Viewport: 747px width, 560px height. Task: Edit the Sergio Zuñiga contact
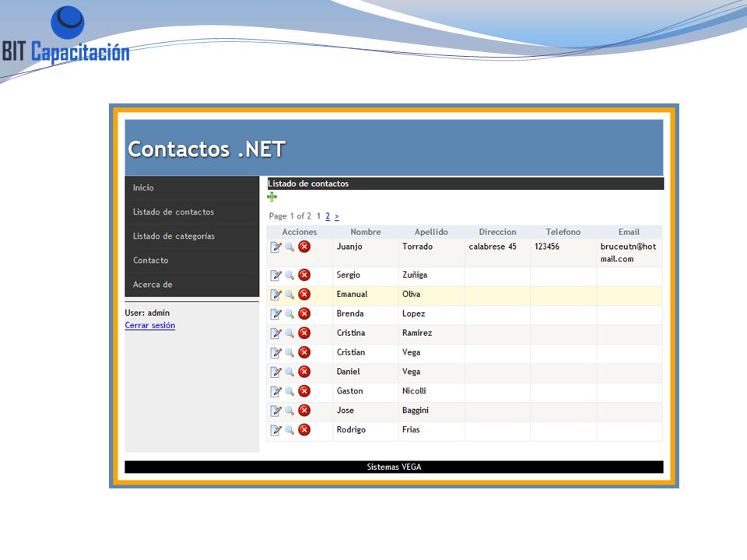275,275
